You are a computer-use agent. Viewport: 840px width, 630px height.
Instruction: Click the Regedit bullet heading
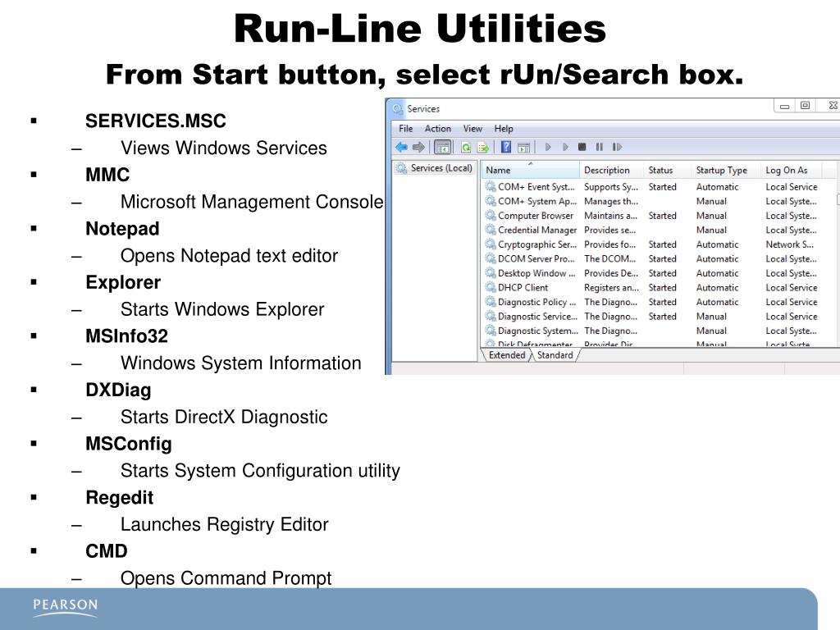tap(120, 498)
